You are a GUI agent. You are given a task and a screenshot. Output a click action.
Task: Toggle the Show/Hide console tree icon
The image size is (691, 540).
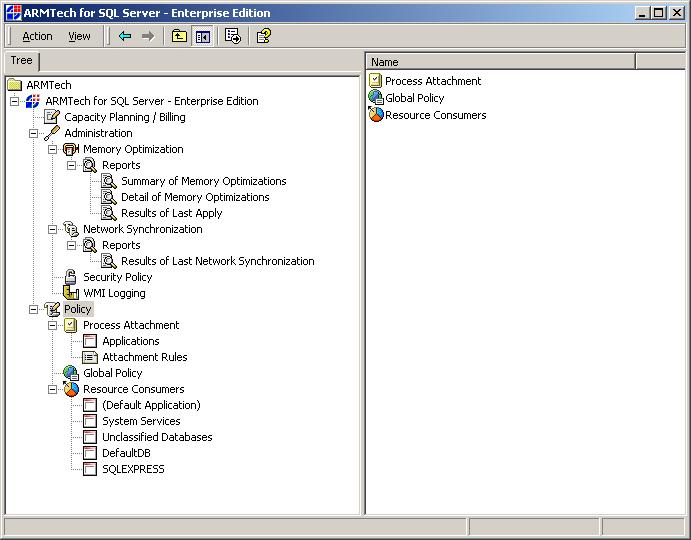tap(203, 37)
